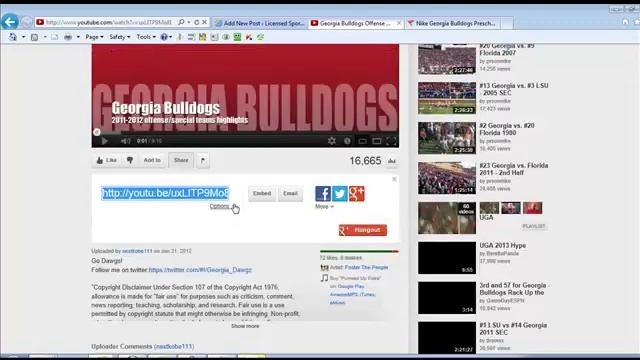640x360 pixels.
Task: Click the Dislike thumbs-down button
Action: click(130, 160)
